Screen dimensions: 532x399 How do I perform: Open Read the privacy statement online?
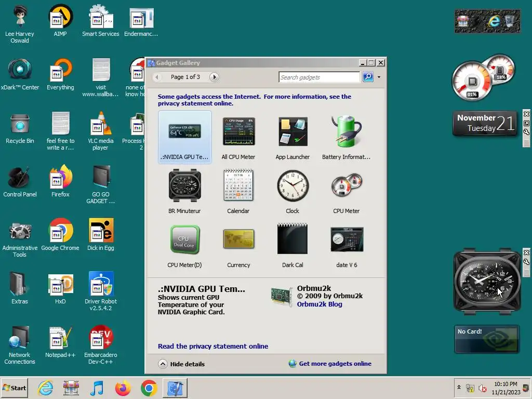pyautogui.click(x=213, y=347)
